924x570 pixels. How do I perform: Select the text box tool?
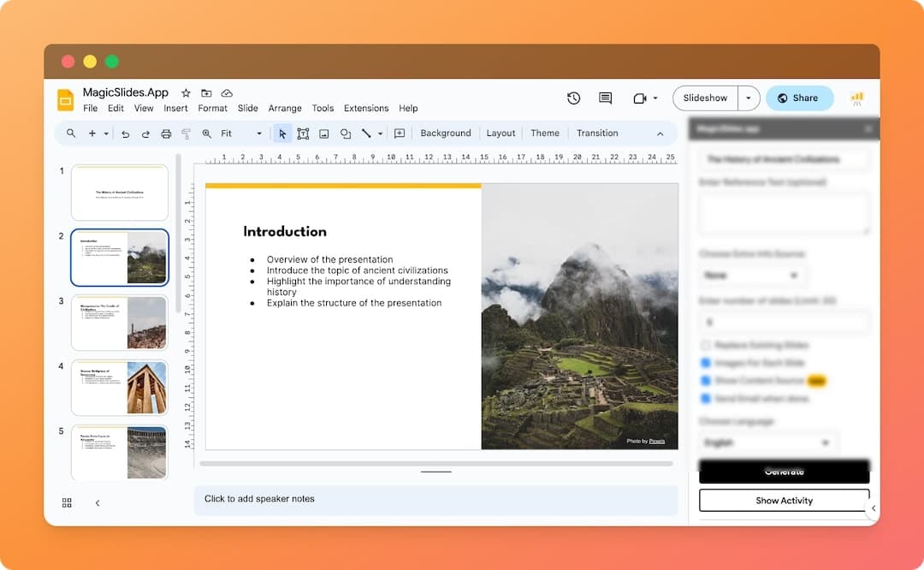click(x=303, y=134)
